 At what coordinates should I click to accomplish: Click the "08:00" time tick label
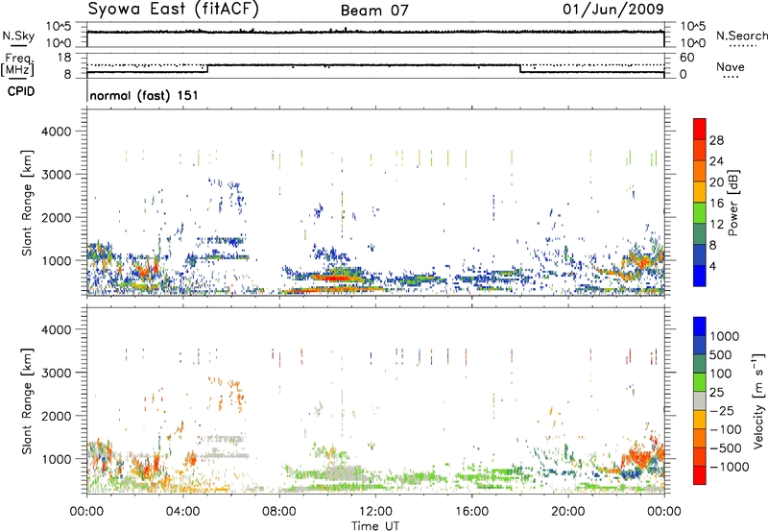click(x=279, y=512)
